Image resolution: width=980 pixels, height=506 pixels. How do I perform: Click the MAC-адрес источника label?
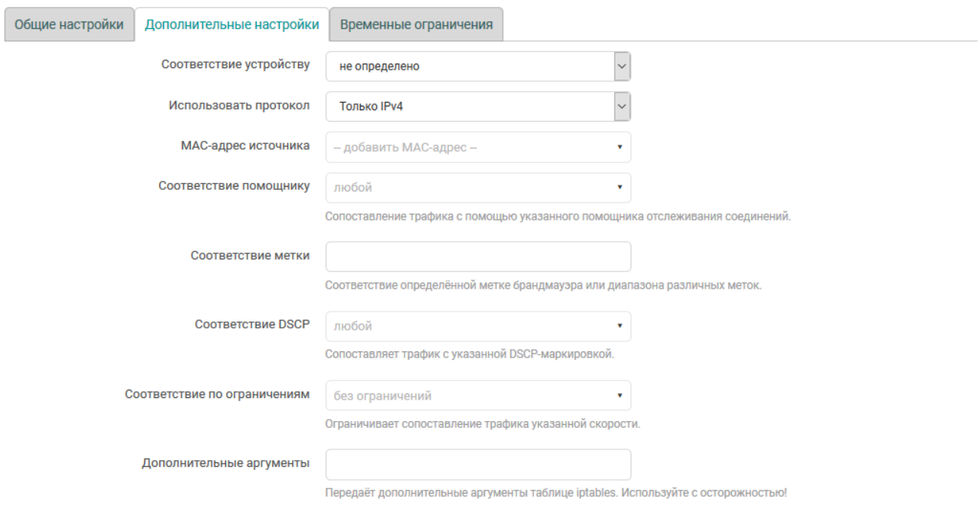(x=242, y=145)
